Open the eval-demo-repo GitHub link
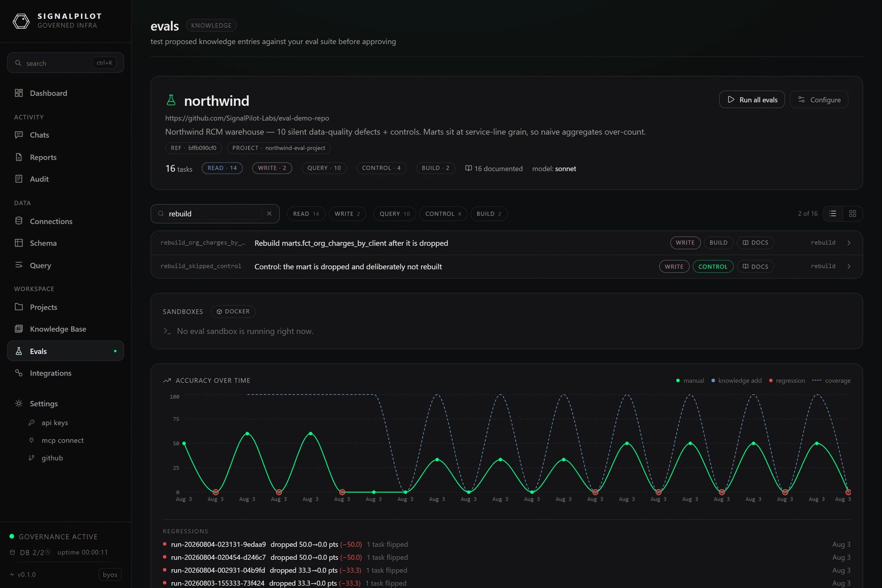This screenshot has height=588, width=882. [247, 118]
